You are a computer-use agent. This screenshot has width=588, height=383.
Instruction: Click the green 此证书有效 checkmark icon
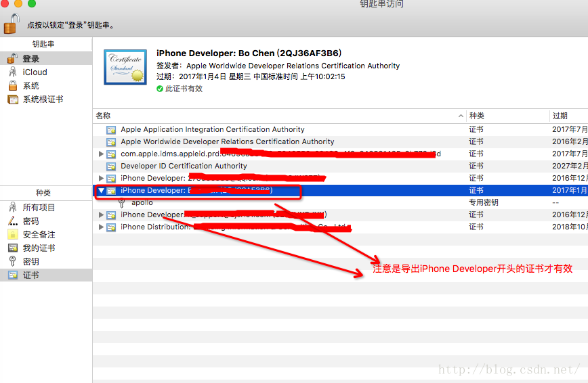[x=160, y=89]
